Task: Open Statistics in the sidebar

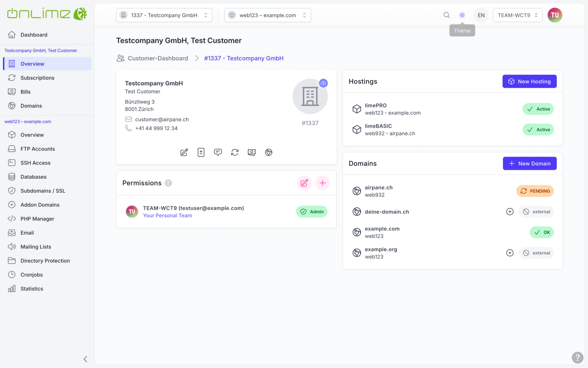Action: click(47, 289)
